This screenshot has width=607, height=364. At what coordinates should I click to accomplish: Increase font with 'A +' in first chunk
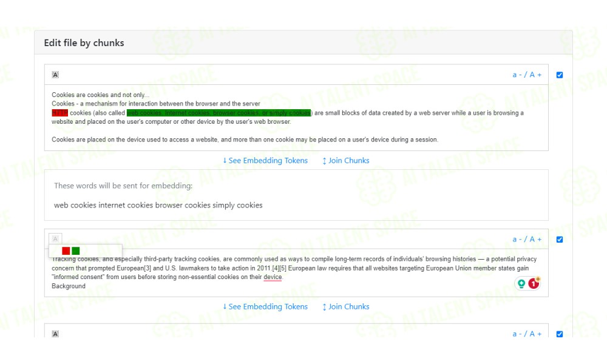pyautogui.click(x=535, y=75)
